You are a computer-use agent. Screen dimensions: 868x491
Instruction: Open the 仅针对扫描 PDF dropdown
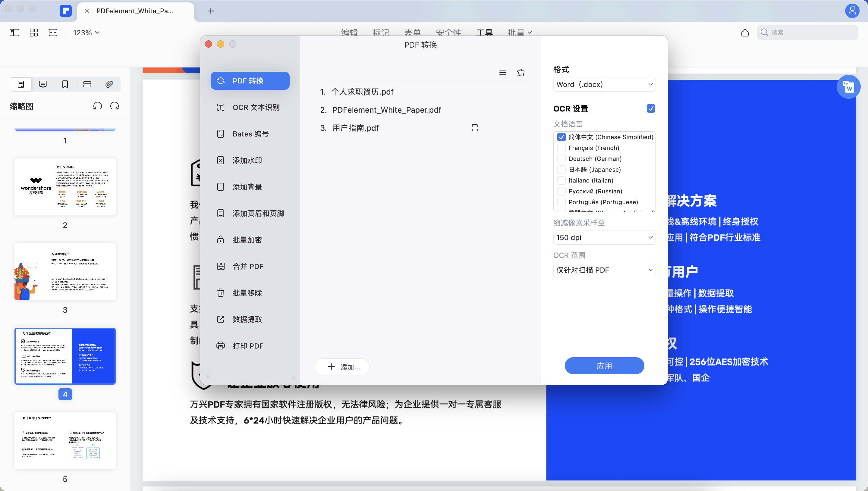point(604,270)
